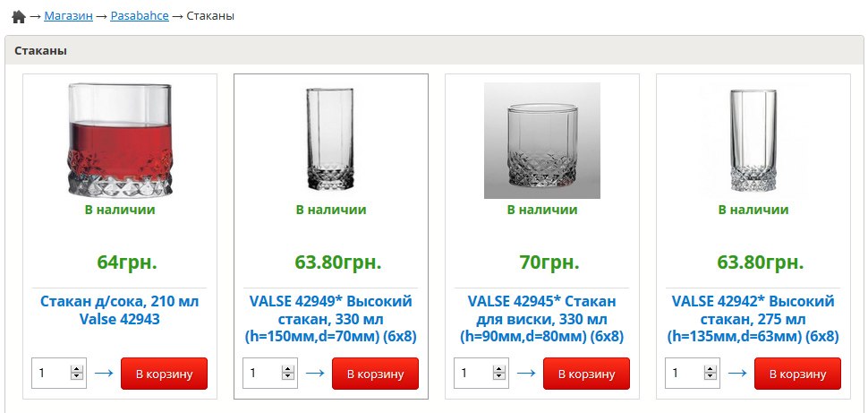Increase quantity for VALSE 42945 whiskey glass
This screenshot has height=413, width=868.
pos(499,369)
